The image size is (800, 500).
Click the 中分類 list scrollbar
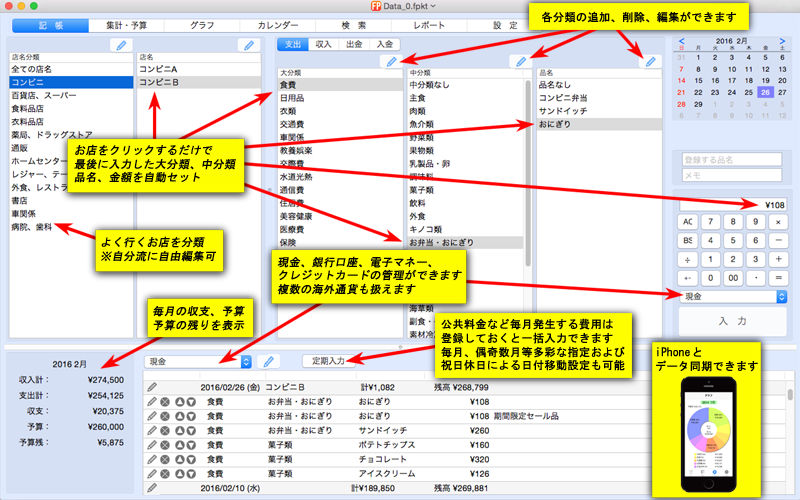pos(528,173)
